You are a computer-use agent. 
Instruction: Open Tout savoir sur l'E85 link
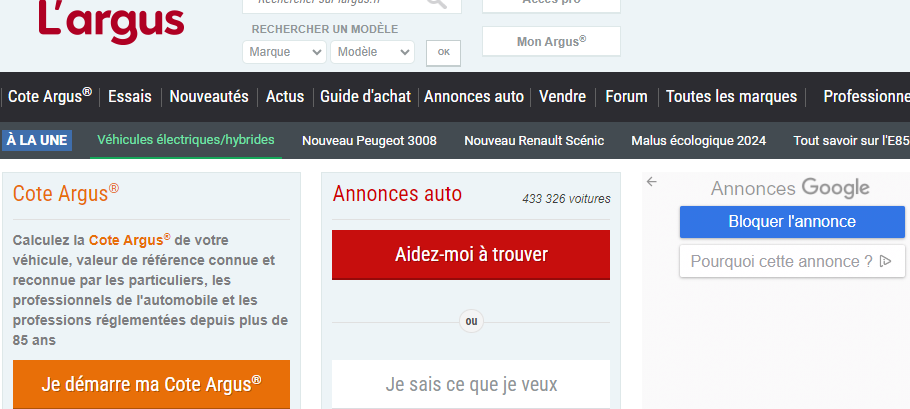pyautogui.click(x=851, y=140)
